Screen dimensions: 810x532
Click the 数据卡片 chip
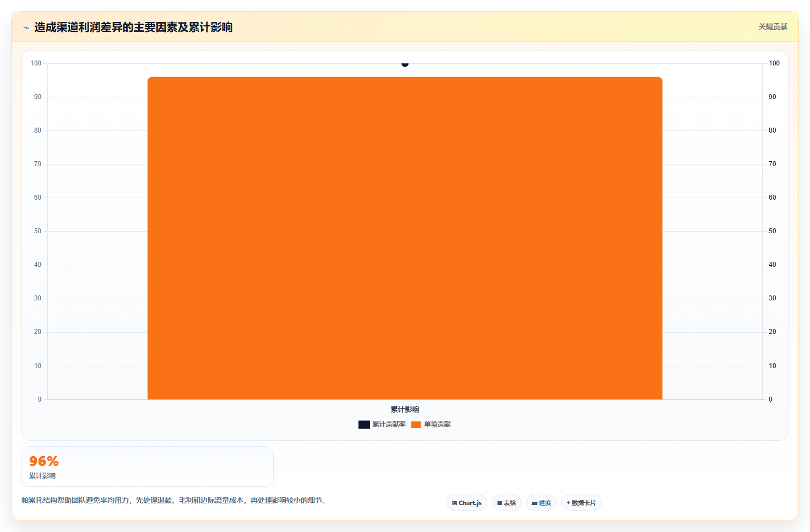(581, 503)
